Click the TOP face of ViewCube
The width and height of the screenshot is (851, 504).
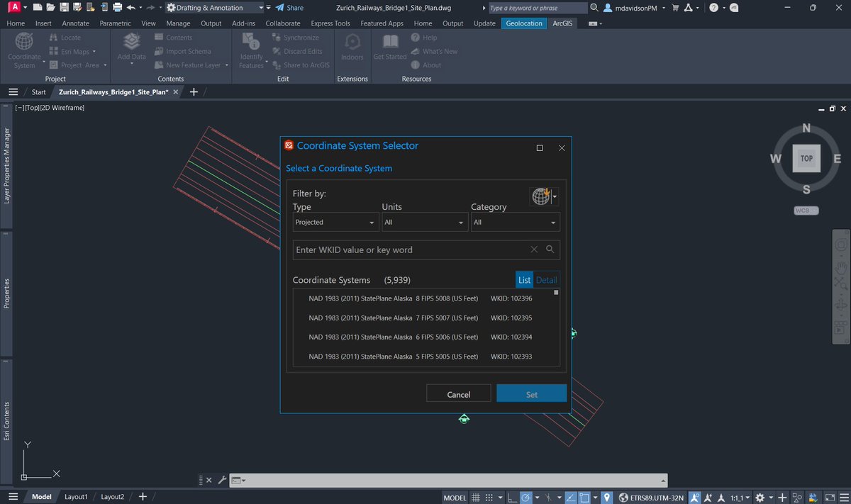pyautogui.click(x=806, y=159)
